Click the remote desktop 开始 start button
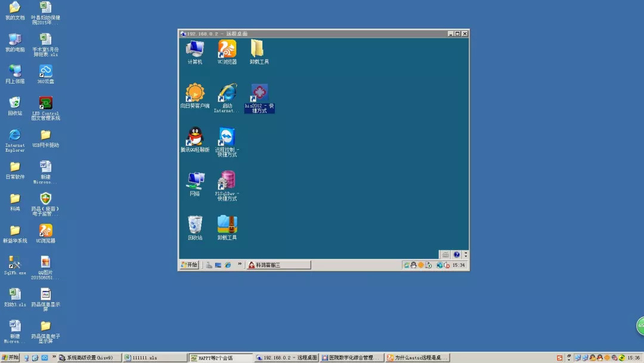The height and width of the screenshot is (363, 644). pos(190,264)
